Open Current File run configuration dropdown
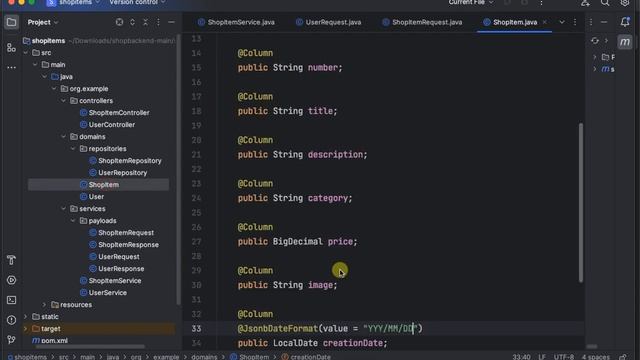The width and height of the screenshot is (640, 360). tap(471, 3)
